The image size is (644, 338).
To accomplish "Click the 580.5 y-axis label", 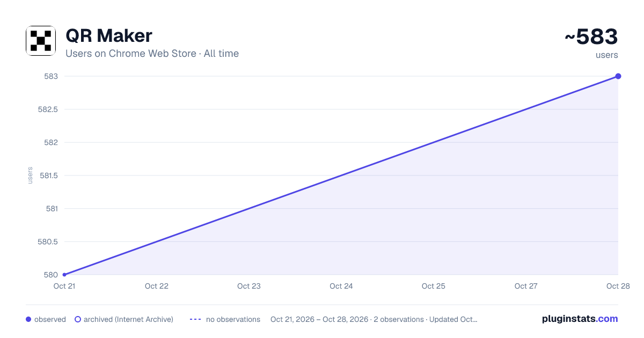I will 48,241.
